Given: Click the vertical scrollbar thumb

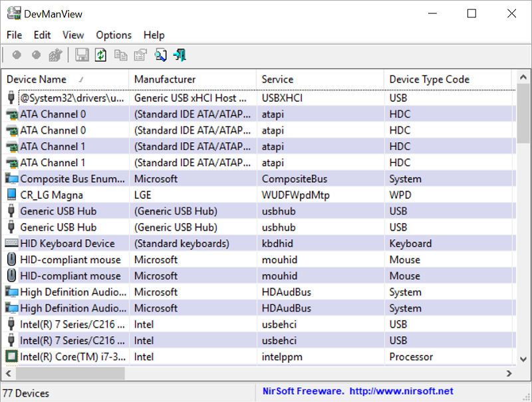Looking at the screenshot, I should (x=523, y=114).
